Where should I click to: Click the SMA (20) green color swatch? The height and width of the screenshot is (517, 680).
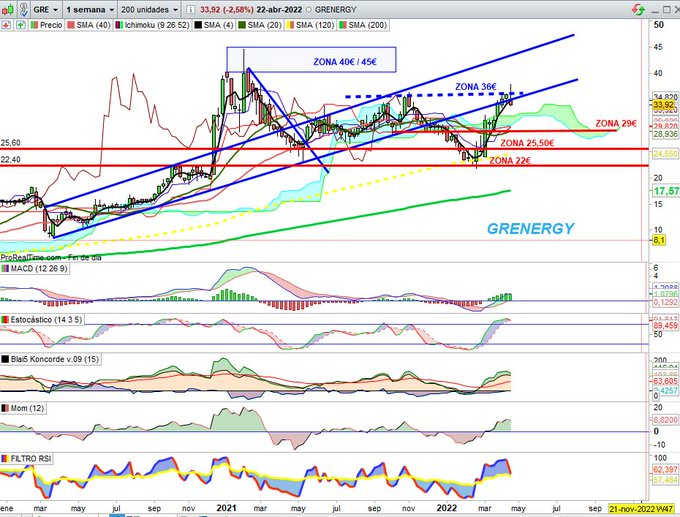(242, 25)
